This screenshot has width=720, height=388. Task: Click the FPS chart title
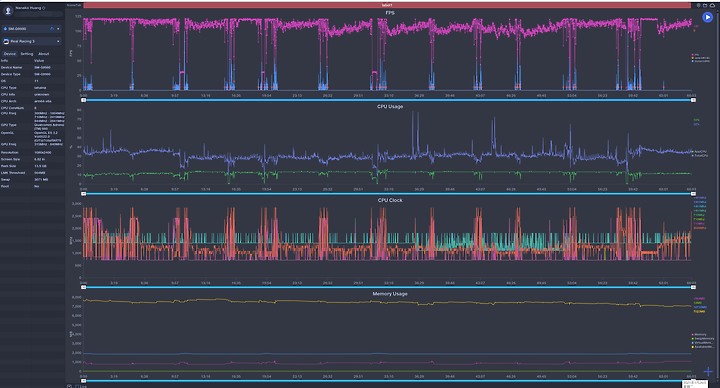(x=390, y=13)
